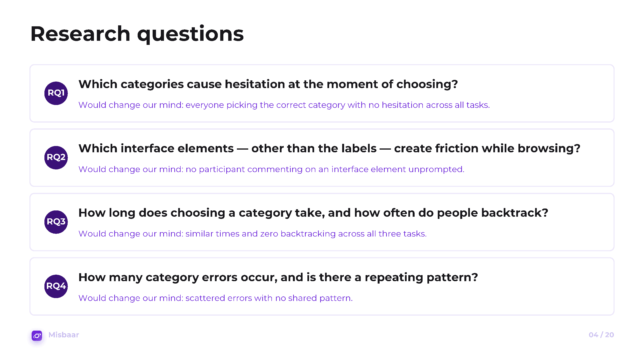Click the question about categories causing hesitation
Screen dimensions: 644x362
coord(268,84)
